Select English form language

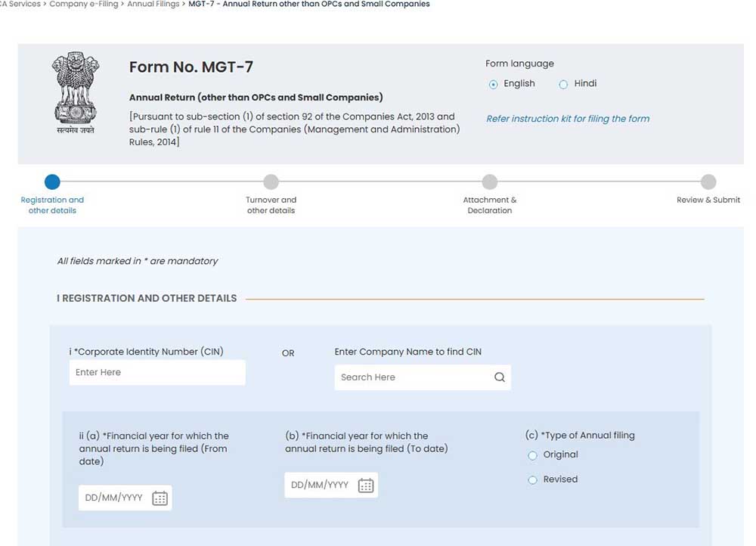494,84
